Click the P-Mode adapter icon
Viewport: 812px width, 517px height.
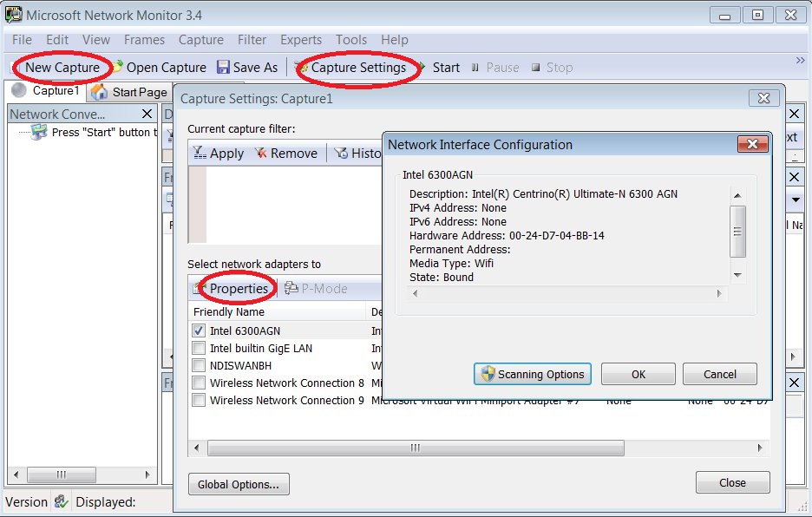[x=291, y=288]
